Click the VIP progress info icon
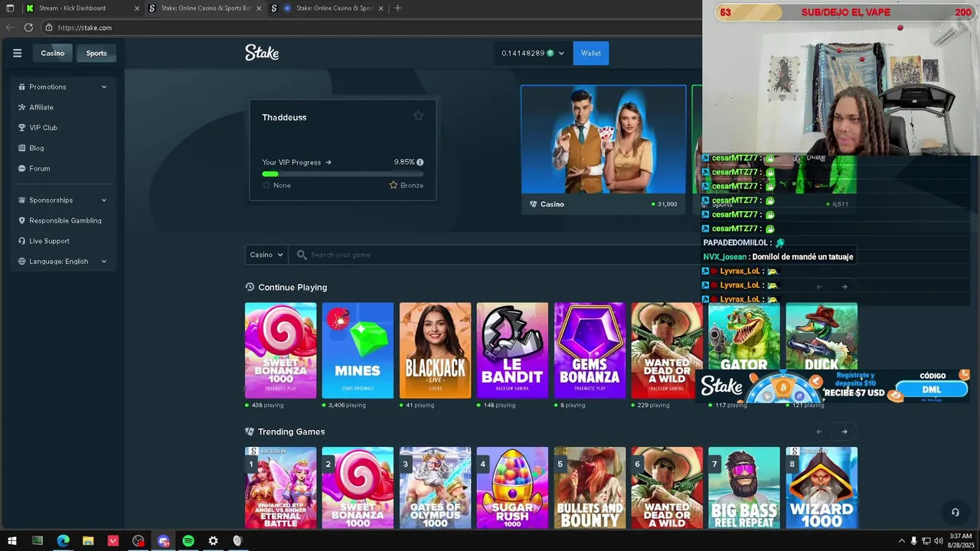Image resolution: width=980 pixels, height=551 pixels. 420,162
